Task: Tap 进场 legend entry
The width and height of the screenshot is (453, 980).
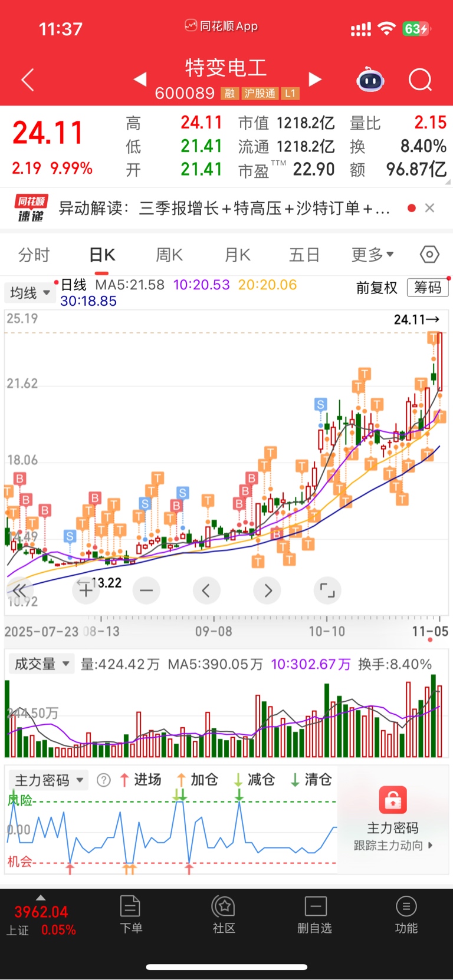Action: [x=140, y=780]
